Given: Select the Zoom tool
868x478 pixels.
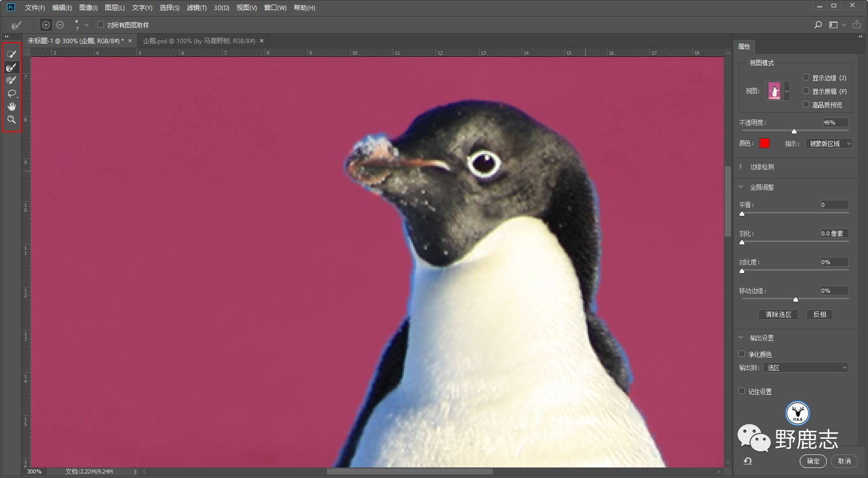Looking at the screenshot, I should coord(11,119).
